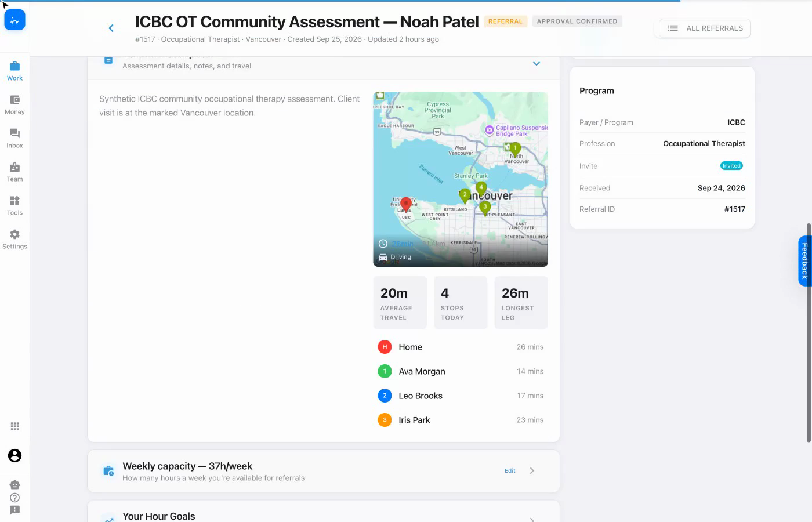Image resolution: width=812 pixels, height=522 pixels.
Task: Open Settings from the sidebar
Action: click(14, 239)
